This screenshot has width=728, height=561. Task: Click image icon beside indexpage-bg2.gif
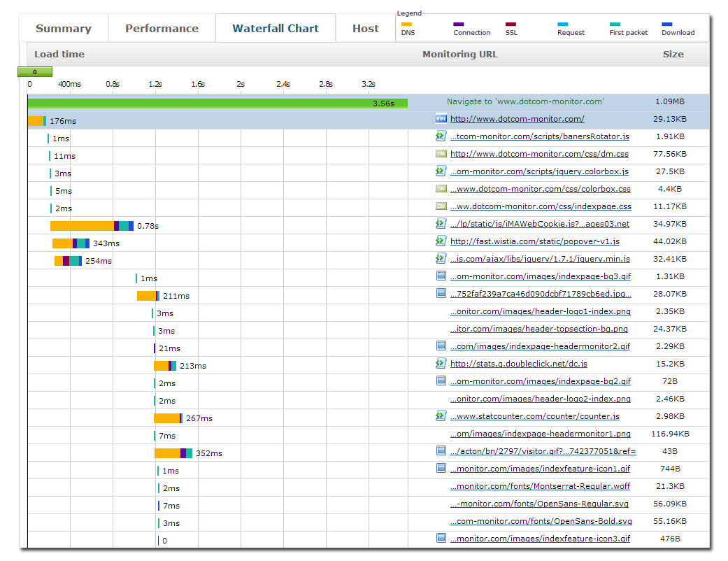pyautogui.click(x=441, y=381)
